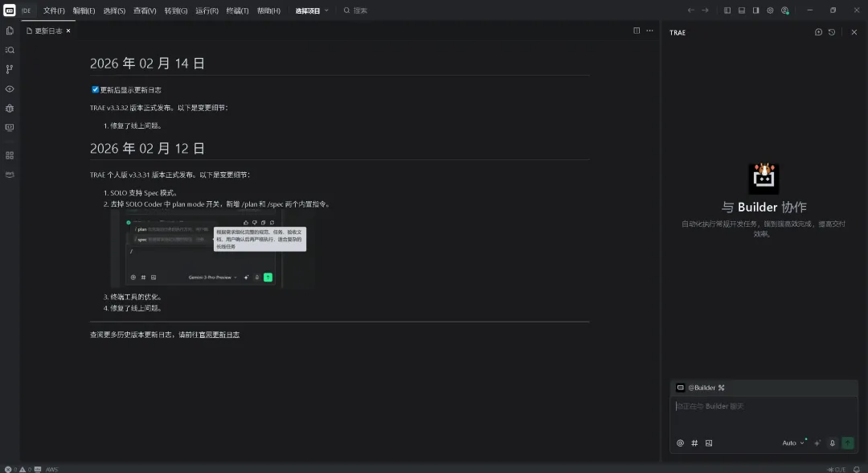Screen dimensions: 868x473
Task: Open the 转到(G) menu
Action: coord(176,10)
